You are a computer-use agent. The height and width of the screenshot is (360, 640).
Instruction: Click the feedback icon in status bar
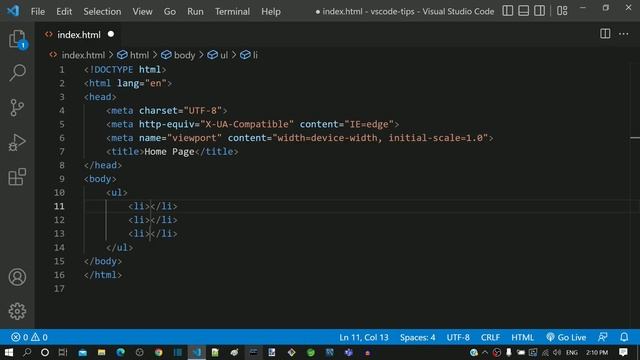pyautogui.click(x=603, y=337)
